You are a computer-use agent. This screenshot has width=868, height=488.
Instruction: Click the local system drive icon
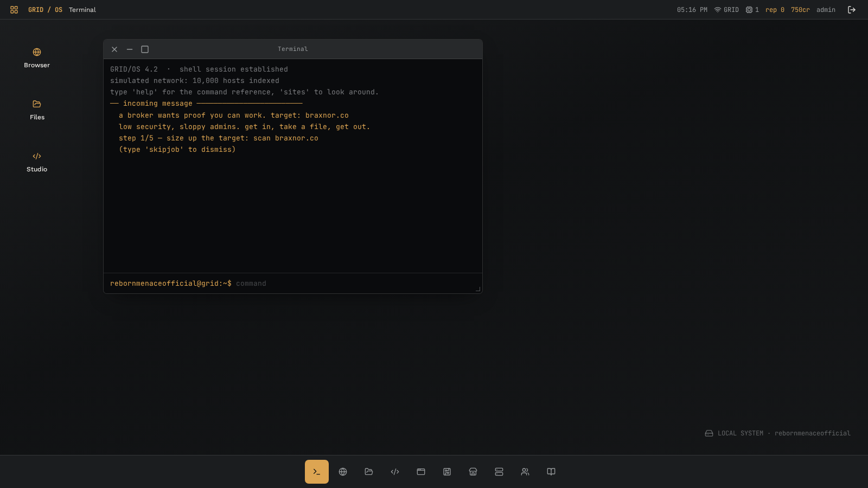pos(709,433)
